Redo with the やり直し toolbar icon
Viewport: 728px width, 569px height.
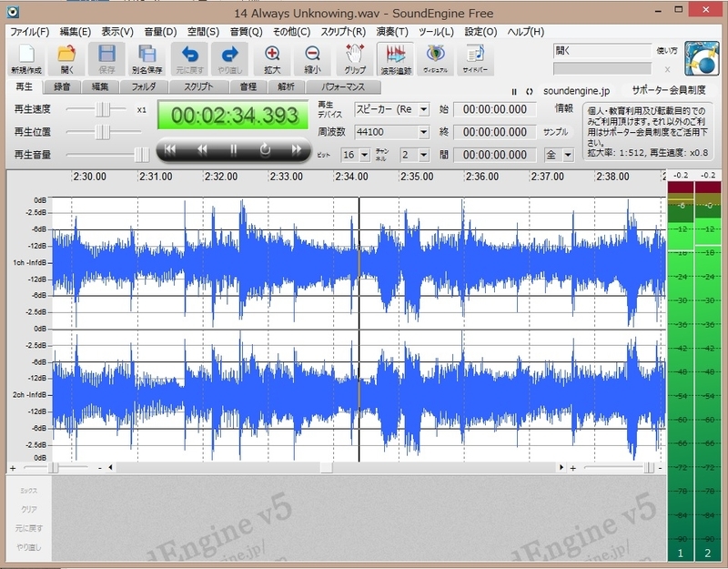230,59
